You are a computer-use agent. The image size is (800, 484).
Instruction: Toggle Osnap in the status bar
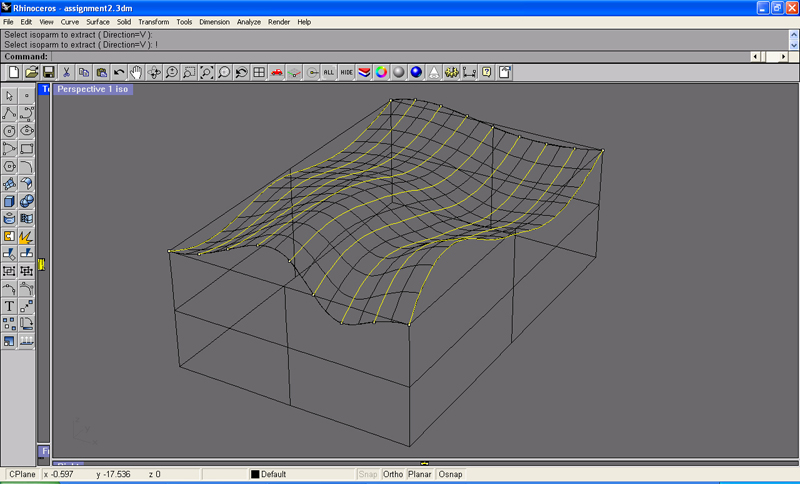pos(451,474)
